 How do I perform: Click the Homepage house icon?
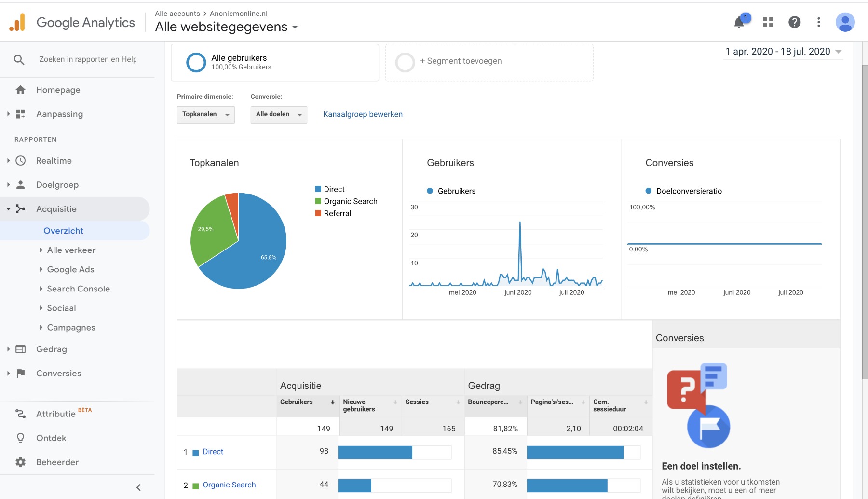(x=20, y=90)
